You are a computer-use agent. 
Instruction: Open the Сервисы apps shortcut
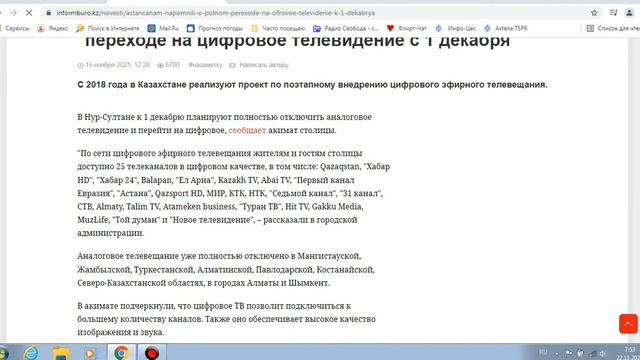point(15,28)
